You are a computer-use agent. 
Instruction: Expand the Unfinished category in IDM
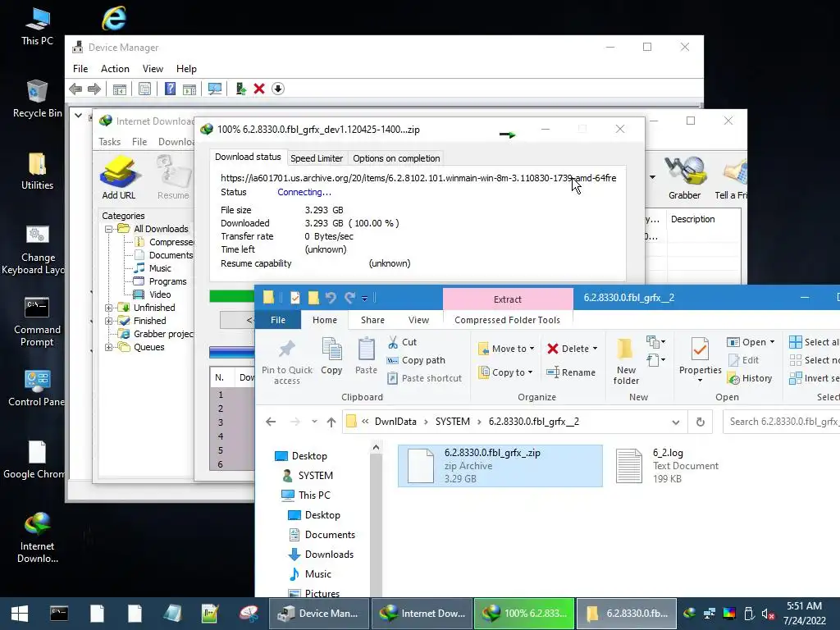[109, 308]
